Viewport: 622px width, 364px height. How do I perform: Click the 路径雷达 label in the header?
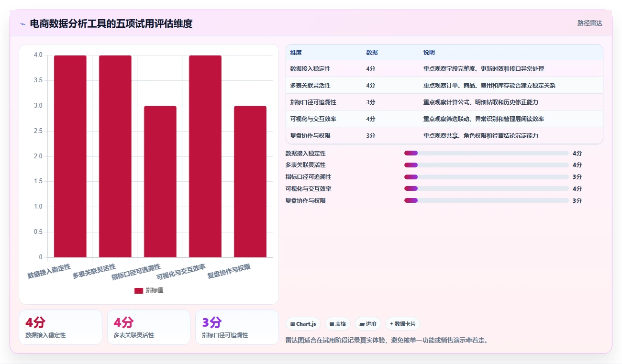click(589, 23)
